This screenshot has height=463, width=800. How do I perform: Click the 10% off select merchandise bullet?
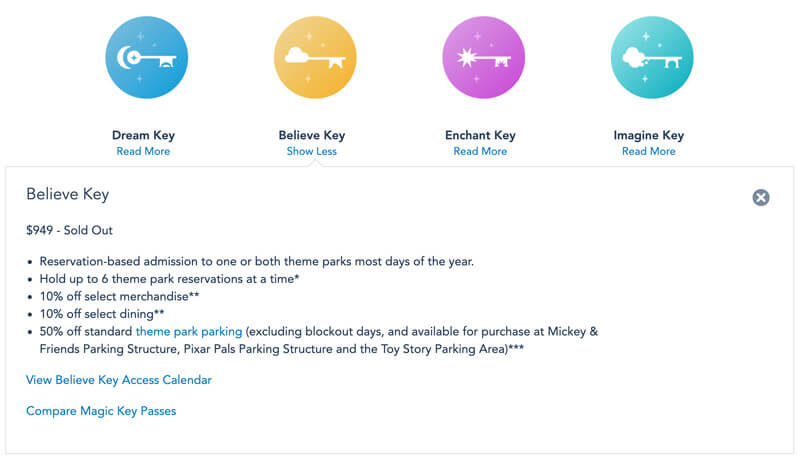(116, 296)
